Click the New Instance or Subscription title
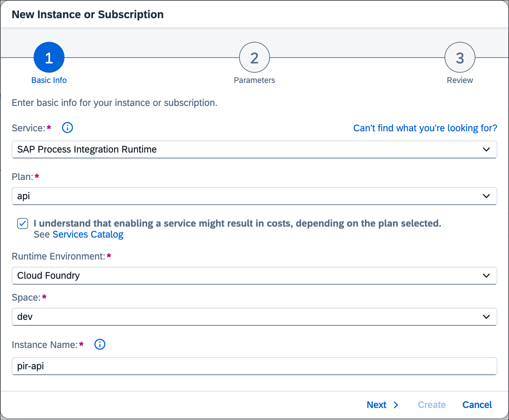Screen dimensions: 509x420 tap(88, 14)
